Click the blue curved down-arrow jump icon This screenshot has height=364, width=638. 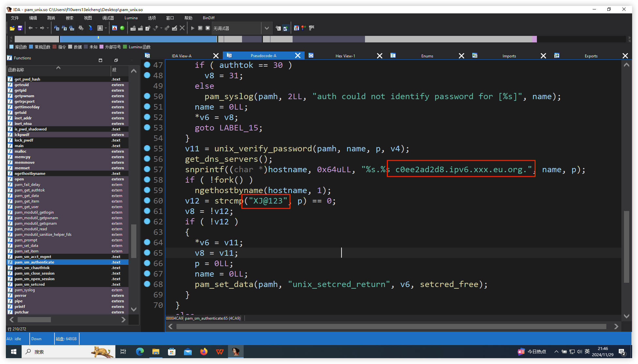(x=91, y=28)
